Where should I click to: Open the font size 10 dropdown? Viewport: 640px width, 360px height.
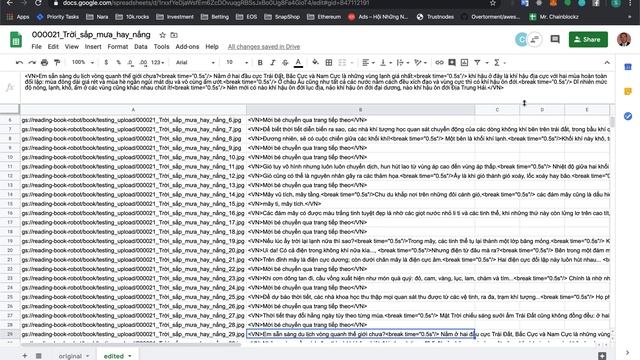click(237, 62)
